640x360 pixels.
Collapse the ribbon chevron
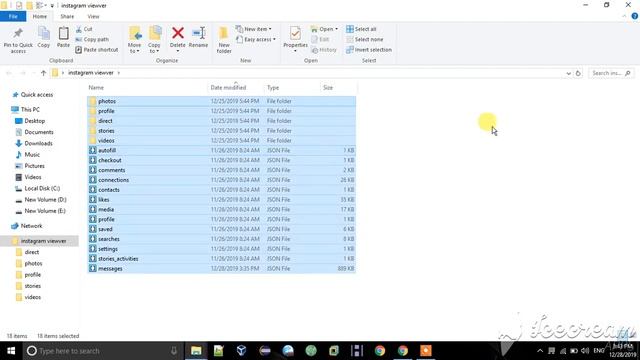click(x=624, y=16)
